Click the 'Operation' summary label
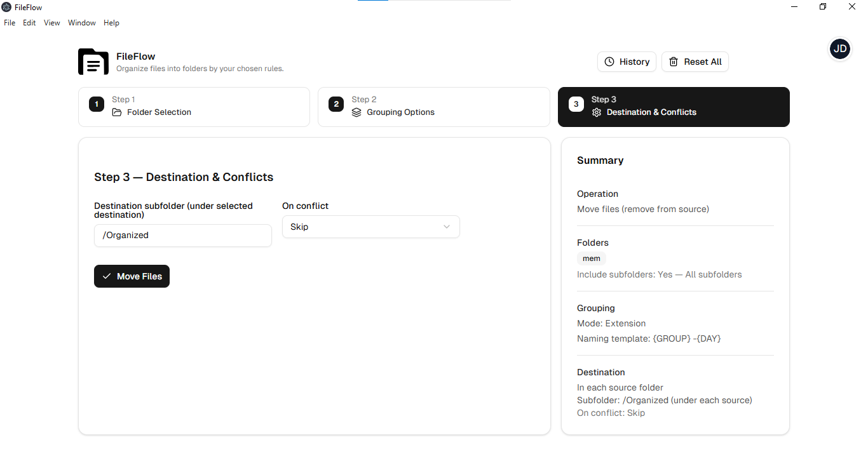The height and width of the screenshot is (461, 868). coord(597,194)
